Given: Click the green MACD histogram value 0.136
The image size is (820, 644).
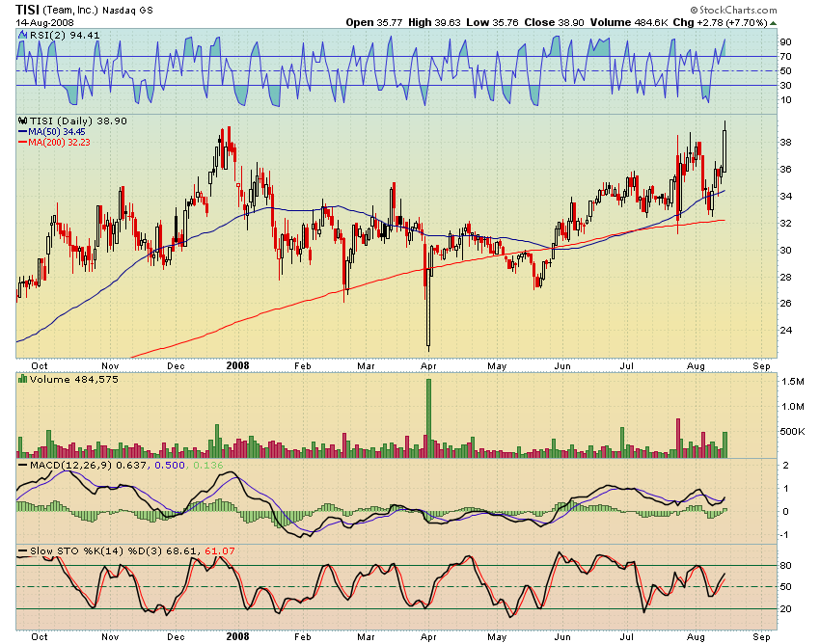Looking at the screenshot, I should [207, 465].
